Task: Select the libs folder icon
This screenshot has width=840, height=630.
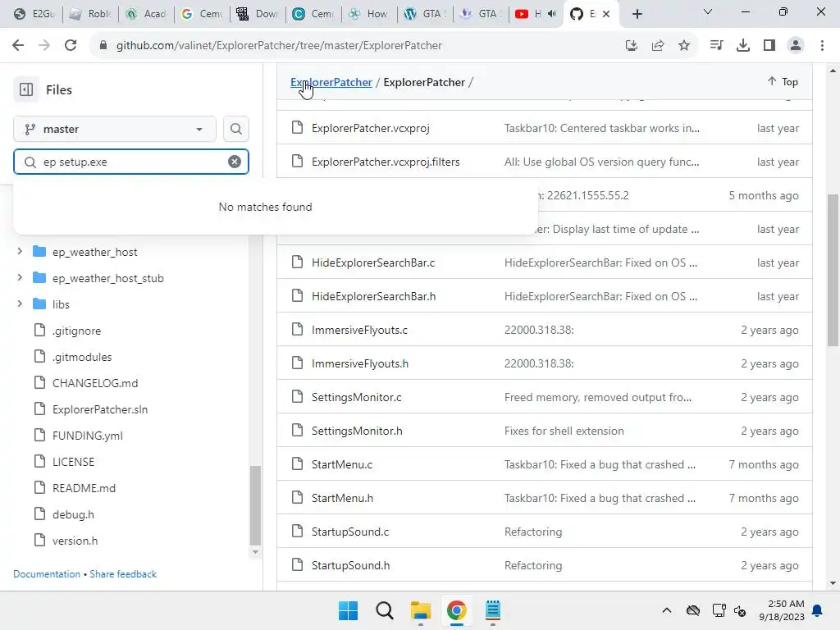Action: point(39,304)
